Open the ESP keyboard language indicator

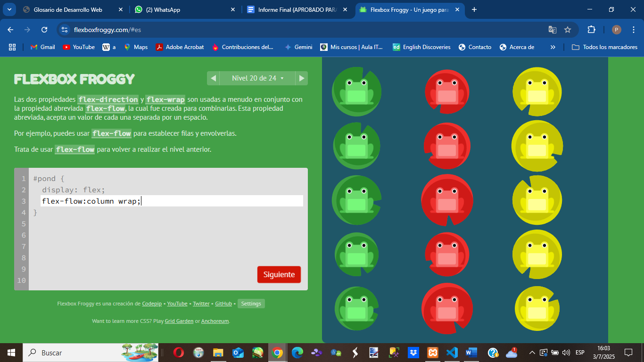(x=580, y=353)
